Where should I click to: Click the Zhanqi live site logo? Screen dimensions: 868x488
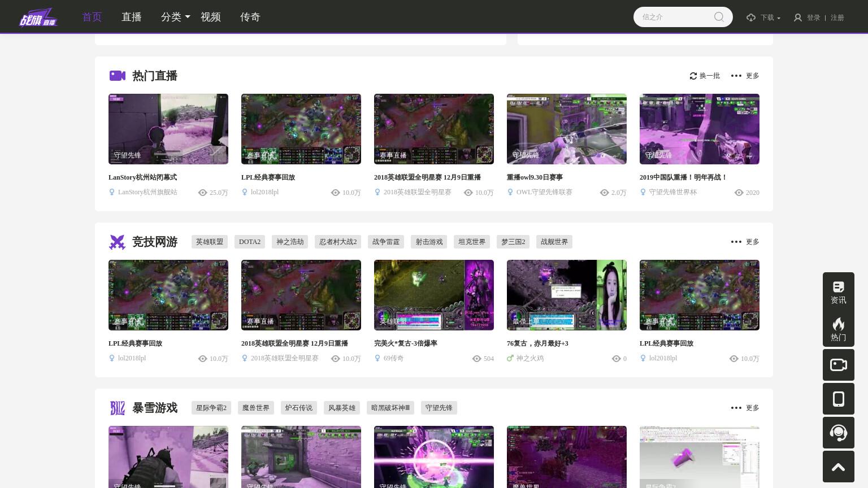(38, 17)
